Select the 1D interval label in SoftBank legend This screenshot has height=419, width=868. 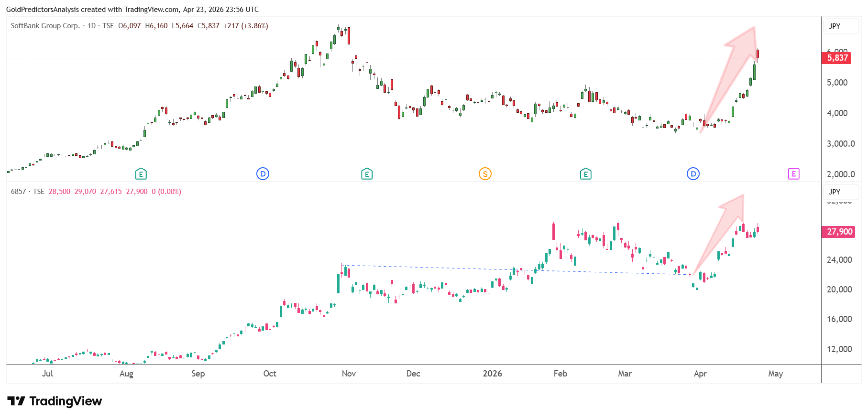point(92,26)
